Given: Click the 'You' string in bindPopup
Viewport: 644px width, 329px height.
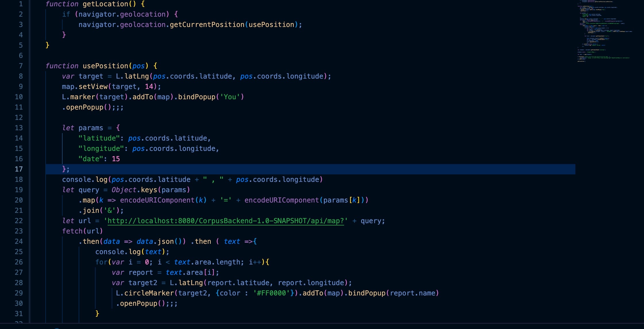Looking at the screenshot, I should coord(230,97).
